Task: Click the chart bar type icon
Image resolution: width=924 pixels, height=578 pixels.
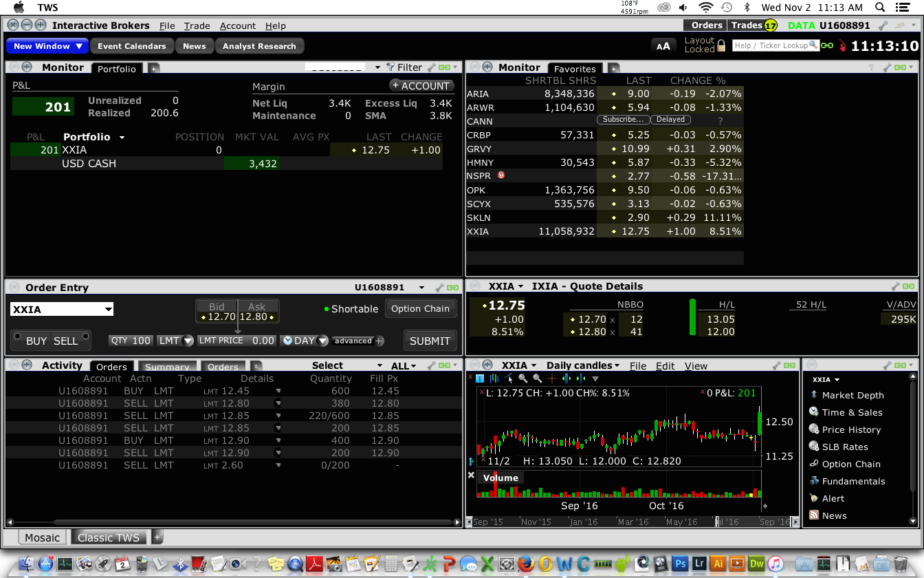Action: [494, 378]
